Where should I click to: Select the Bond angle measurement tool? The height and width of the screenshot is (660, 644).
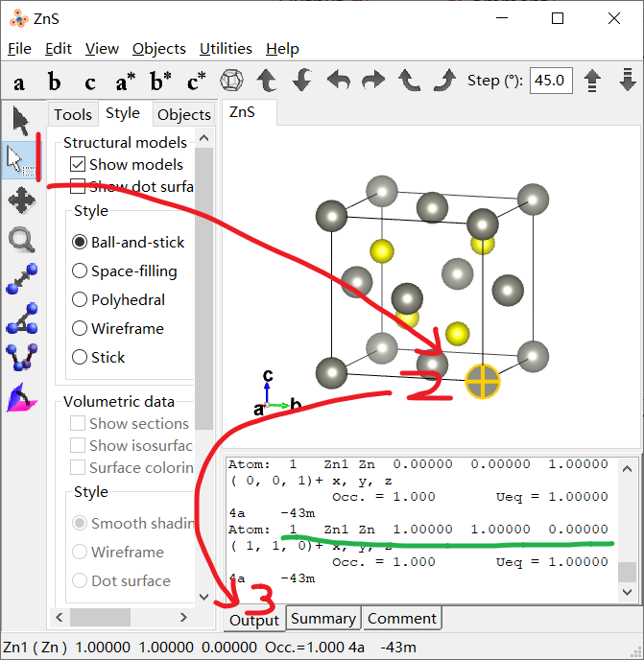tap(20, 318)
